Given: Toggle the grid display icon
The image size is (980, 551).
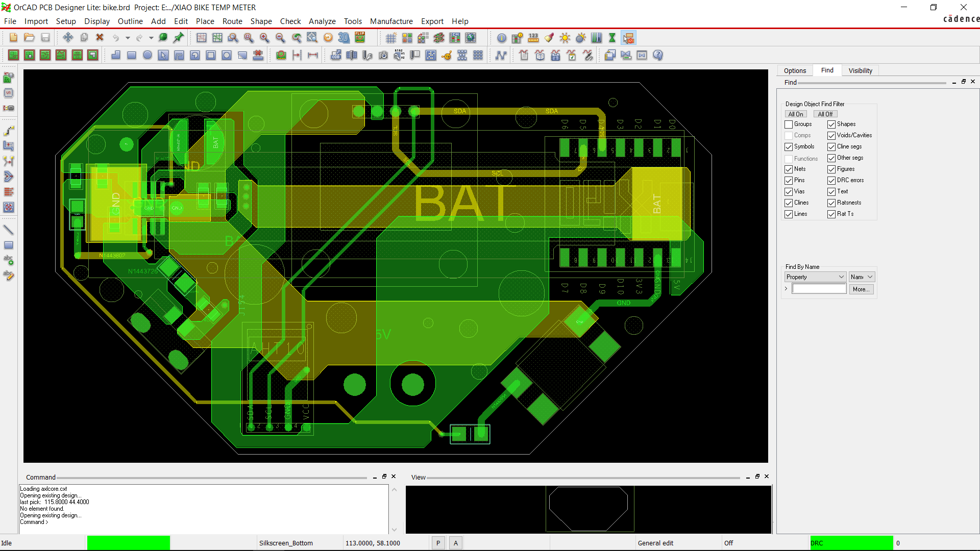Looking at the screenshot, I should (391, 37).
